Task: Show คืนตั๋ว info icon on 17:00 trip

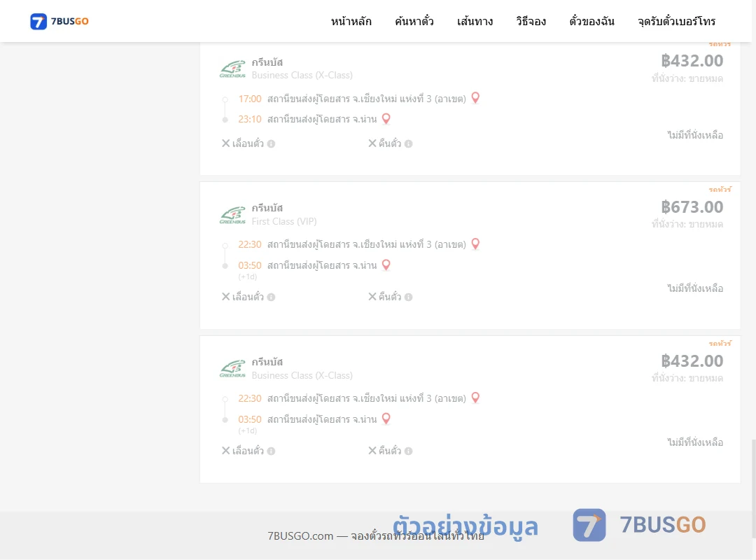Action: pyautogui.click(x=408, y=143)
